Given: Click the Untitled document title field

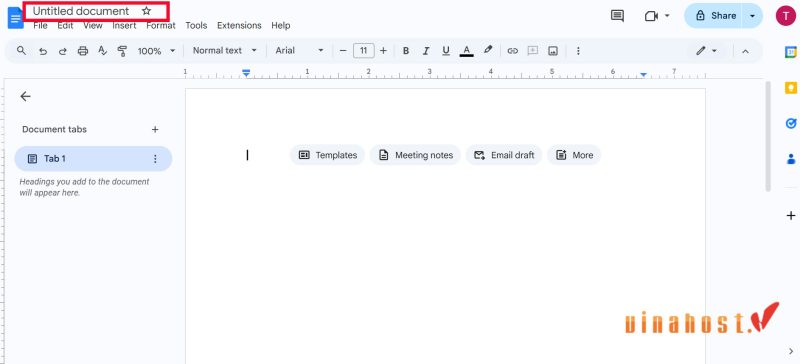Looking at the screenshot, I should tap(81, 11).
